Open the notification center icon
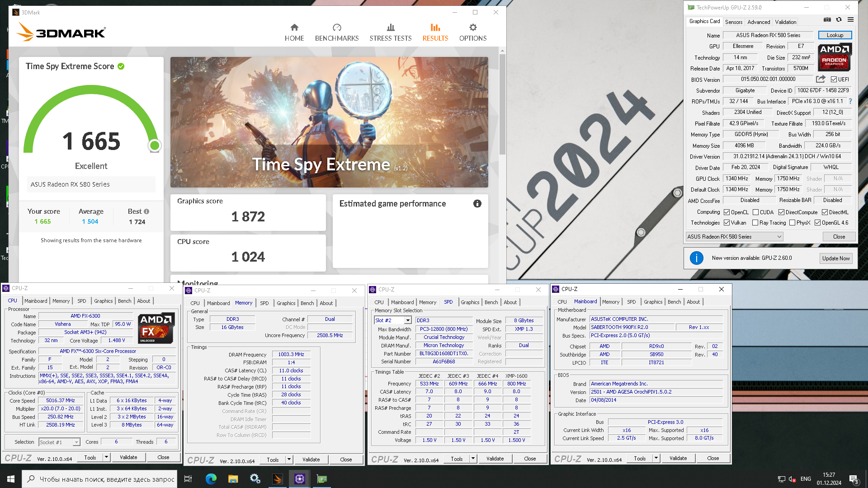The width and height of the screenshot is (868, 488). click(854, 479)
